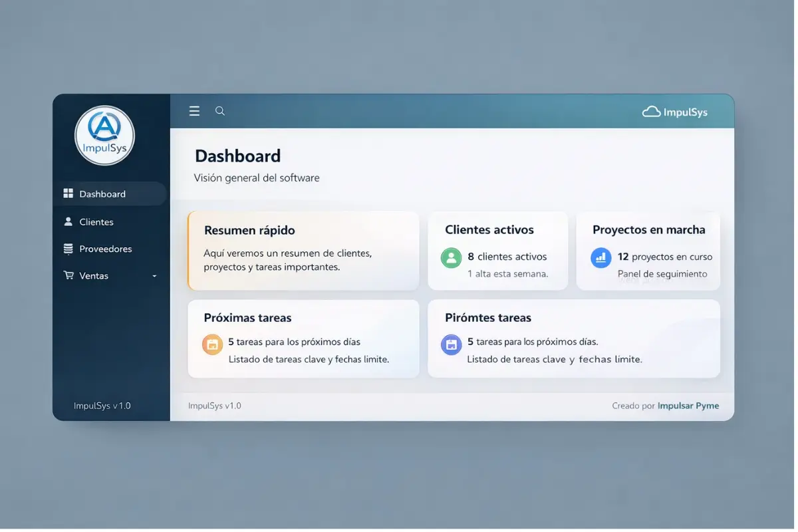Viewport: 798px width, 532px height.
Task: Expand the Ventas dropdown chevron
Action: tap(154, 275)
